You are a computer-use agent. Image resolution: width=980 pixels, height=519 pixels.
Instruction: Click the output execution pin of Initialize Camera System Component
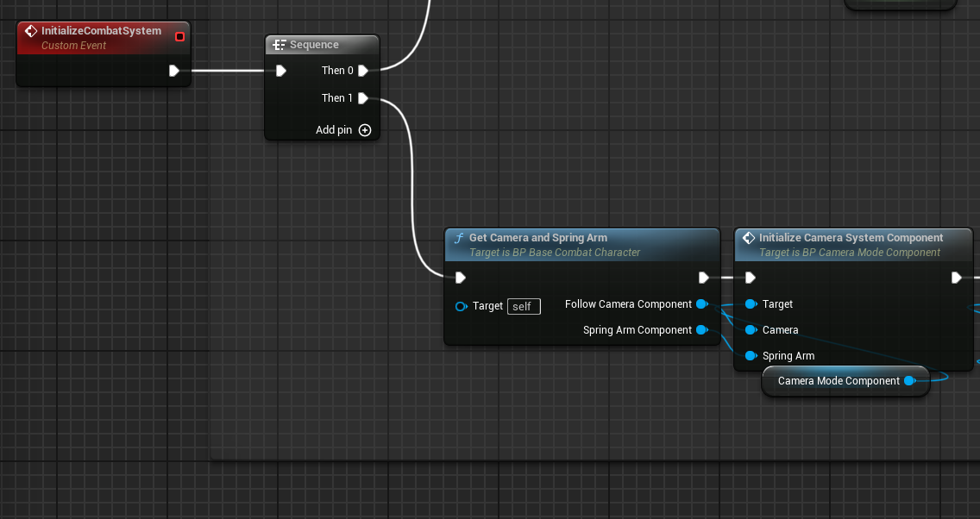(956, 277)
